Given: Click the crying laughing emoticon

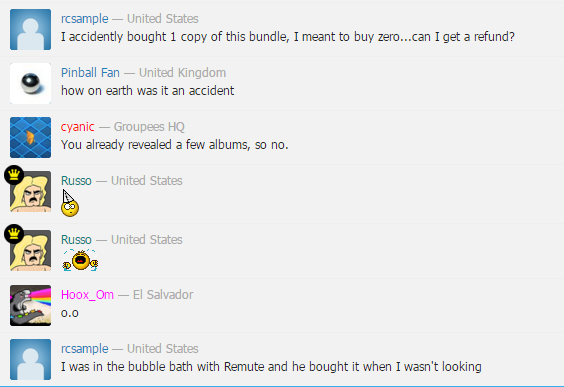Looking at the screenshot, I should (x=80, y=260).
